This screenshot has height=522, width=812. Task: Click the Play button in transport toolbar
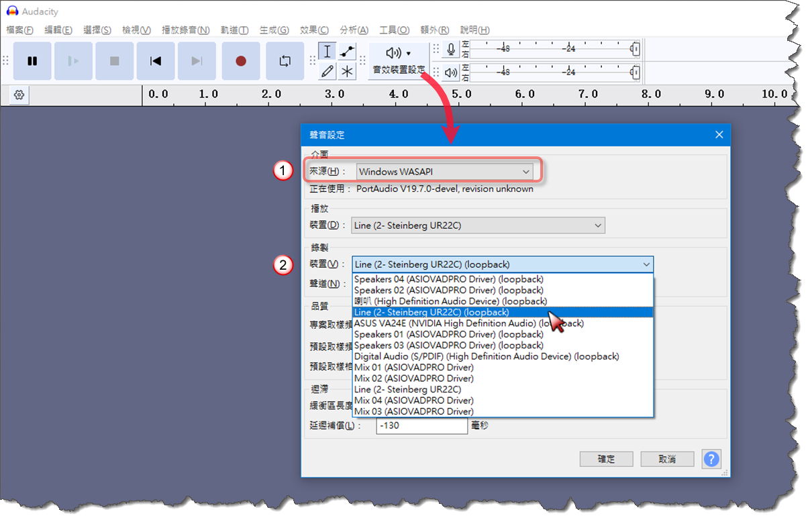(73, 61)
